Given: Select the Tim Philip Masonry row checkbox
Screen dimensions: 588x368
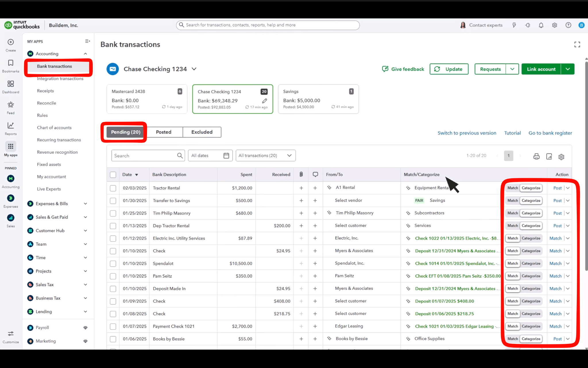Looking at the screenshot, I should coord(113,213).
